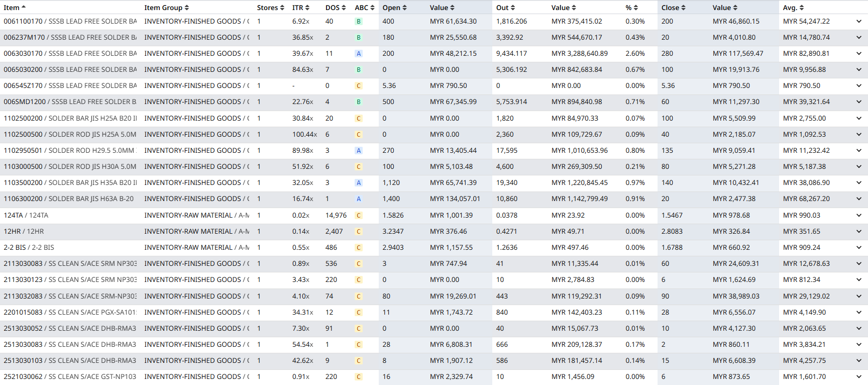Viewport: 868px width, 385px height.
Task: Click ABC class A badge for 1102950501
Action: coord(359,150)
